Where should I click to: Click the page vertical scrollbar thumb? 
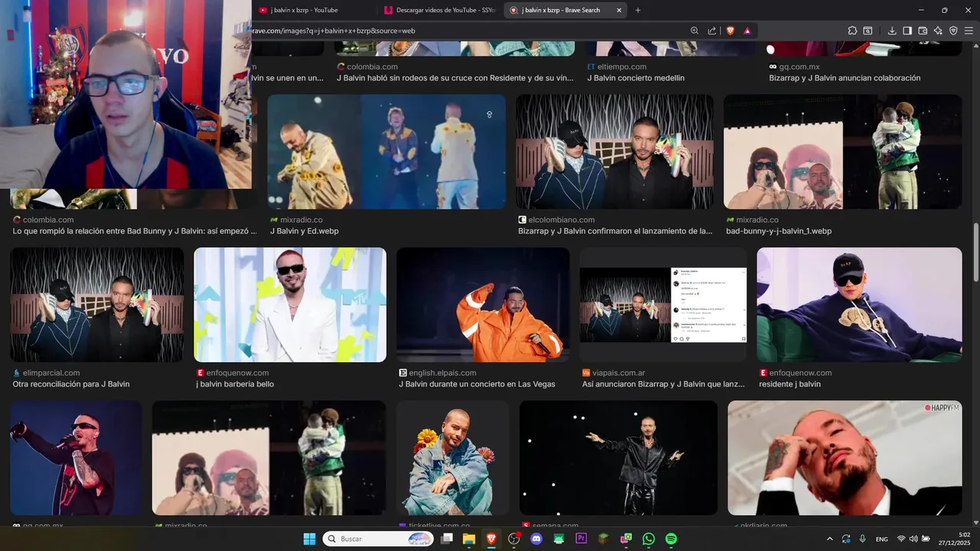click(975, 253)
